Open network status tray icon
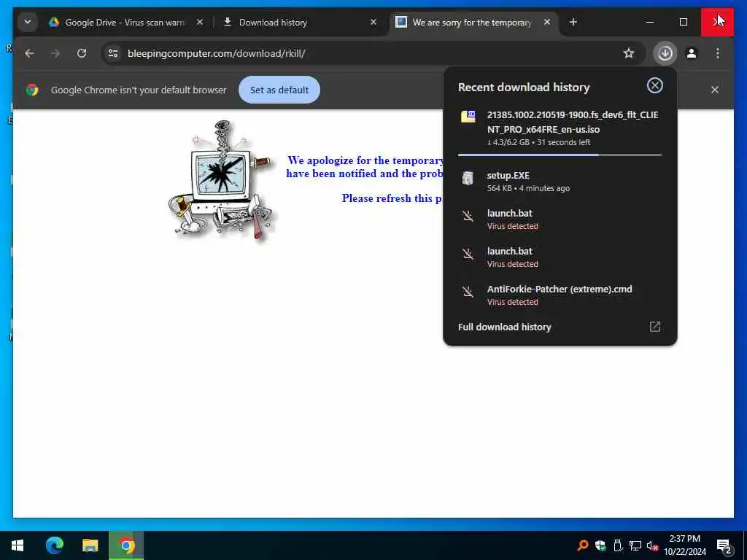Viewport: 747px width, 560px height. point(635,545)
